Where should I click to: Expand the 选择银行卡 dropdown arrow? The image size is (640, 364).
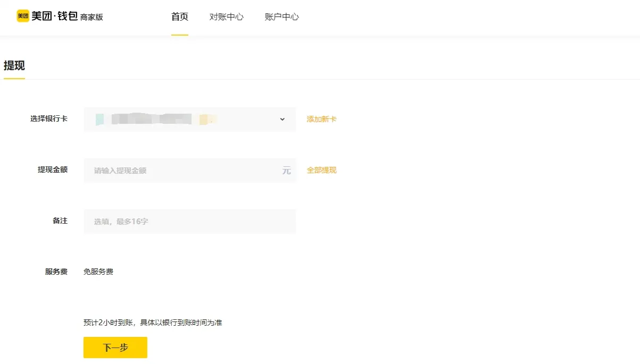[282, 119]
